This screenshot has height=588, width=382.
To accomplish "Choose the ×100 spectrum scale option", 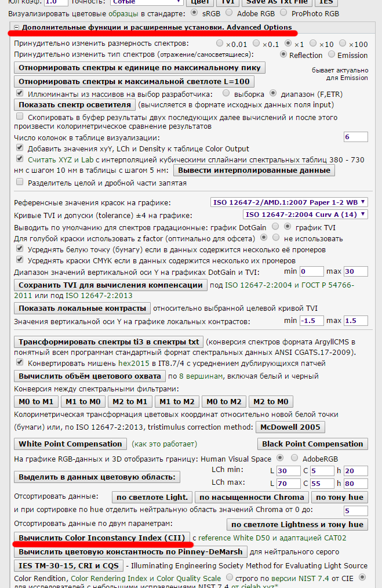I will pyautogui.click(x=343, y=43).
